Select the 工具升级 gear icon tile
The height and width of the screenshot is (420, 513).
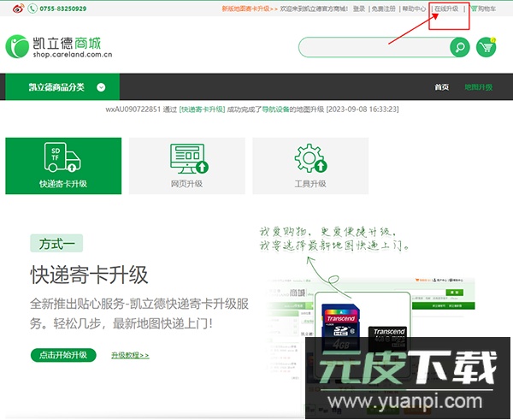click(310, 165)
